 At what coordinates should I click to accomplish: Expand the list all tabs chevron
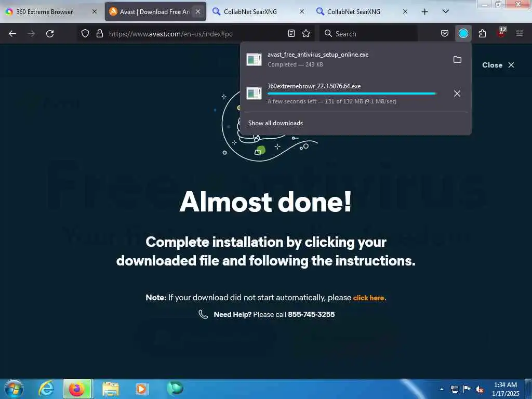[445, 11]
